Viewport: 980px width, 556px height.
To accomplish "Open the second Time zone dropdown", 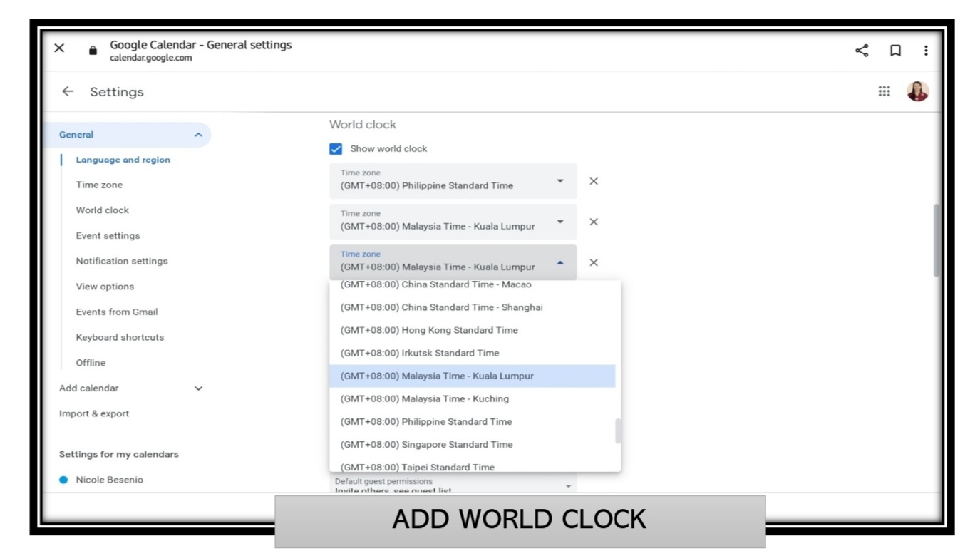I will [x=453, y=222].
